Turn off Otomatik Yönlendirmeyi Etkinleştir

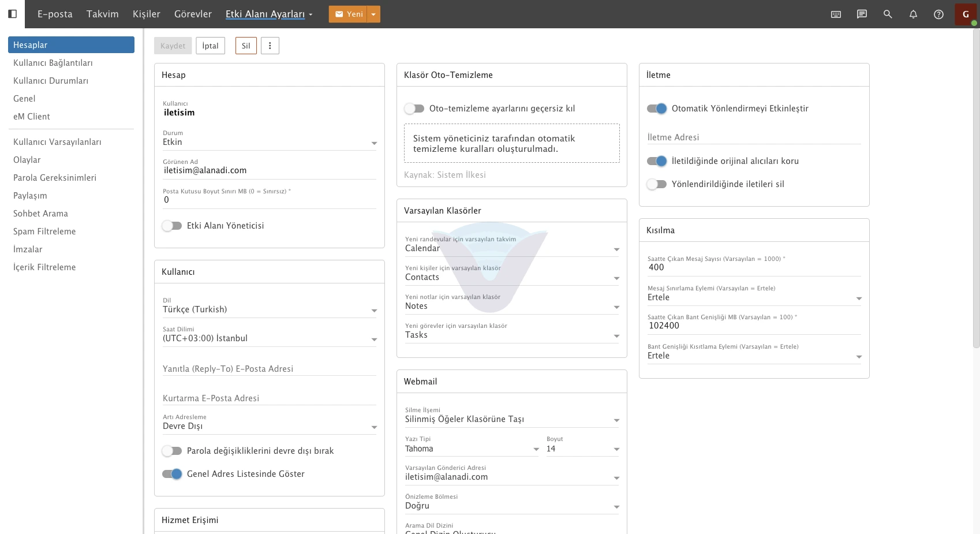point(657,109)
